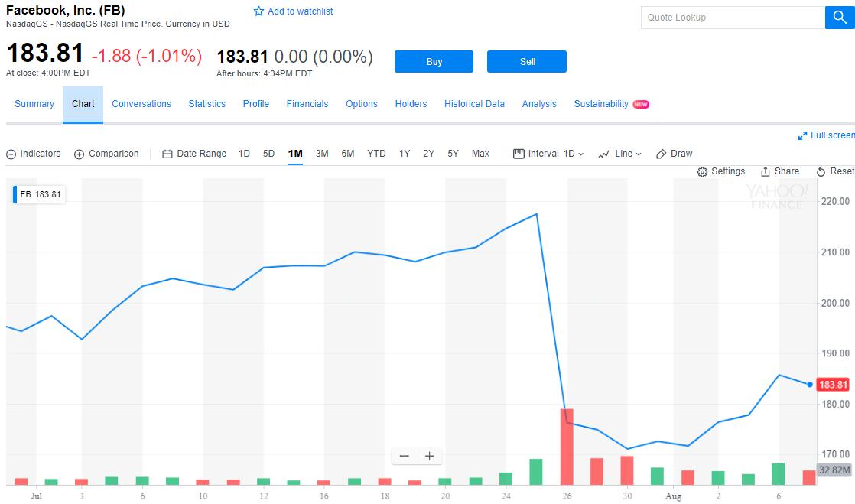Open chart Settings gear
The image size is (855, 504).
[703, 172]
